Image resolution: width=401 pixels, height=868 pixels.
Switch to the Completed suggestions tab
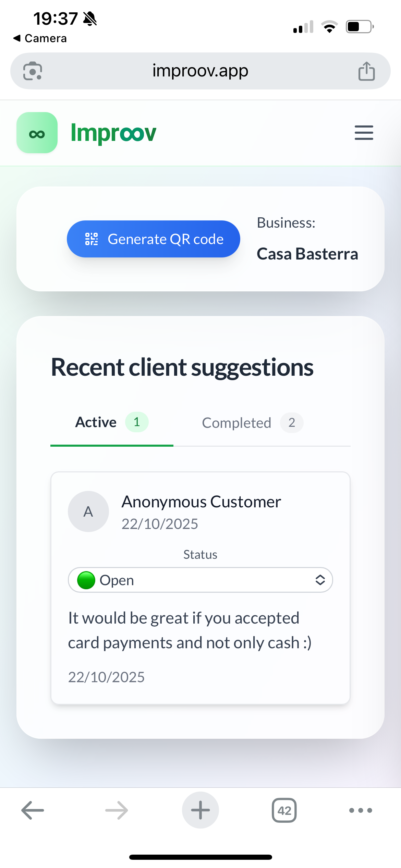236,422
